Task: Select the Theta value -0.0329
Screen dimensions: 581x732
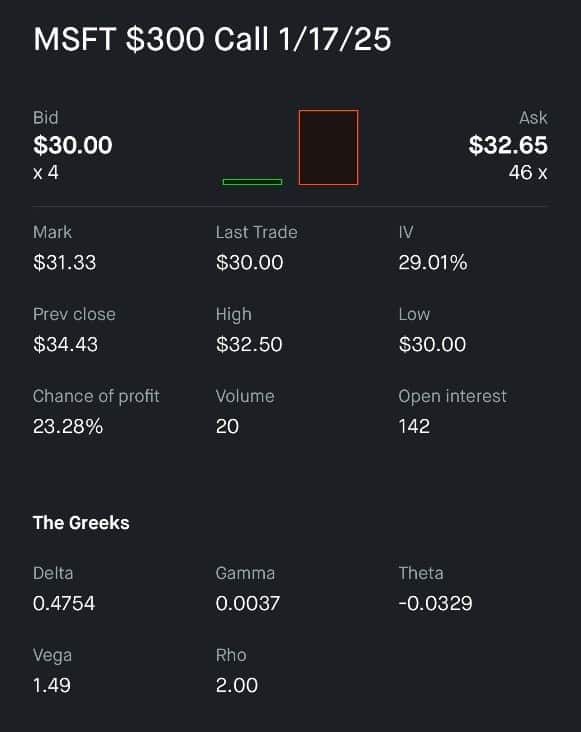Action: (435, 603)
